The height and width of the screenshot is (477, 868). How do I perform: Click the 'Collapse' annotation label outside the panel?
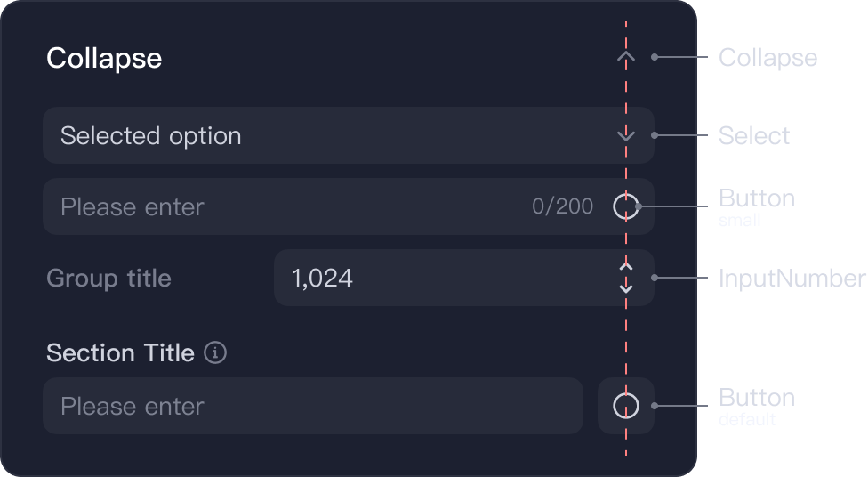tap(768, 58)
